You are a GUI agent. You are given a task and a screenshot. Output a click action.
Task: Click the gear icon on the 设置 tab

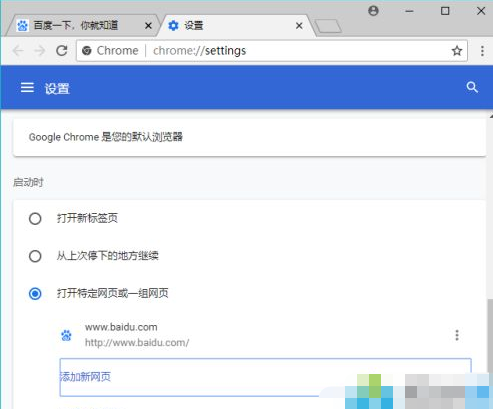[x=173, y=25]
